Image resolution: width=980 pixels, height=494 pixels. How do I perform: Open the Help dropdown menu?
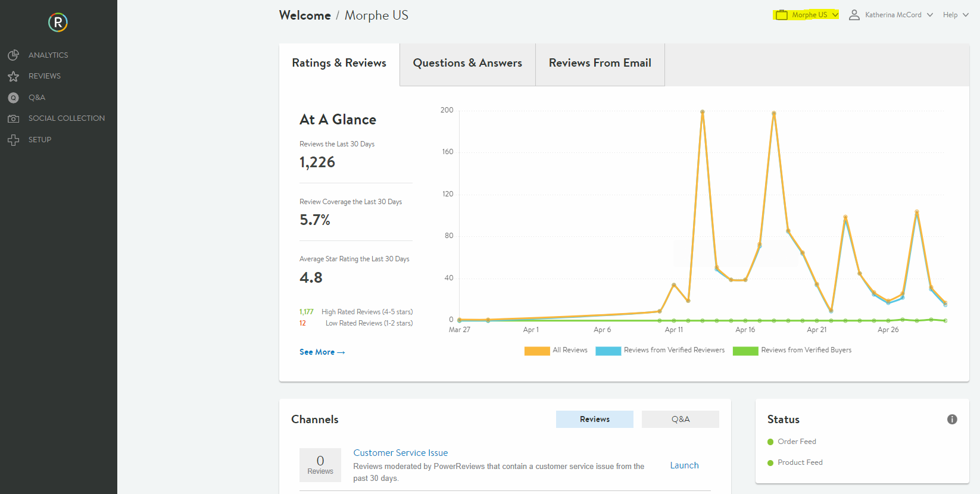coord(956,15)
